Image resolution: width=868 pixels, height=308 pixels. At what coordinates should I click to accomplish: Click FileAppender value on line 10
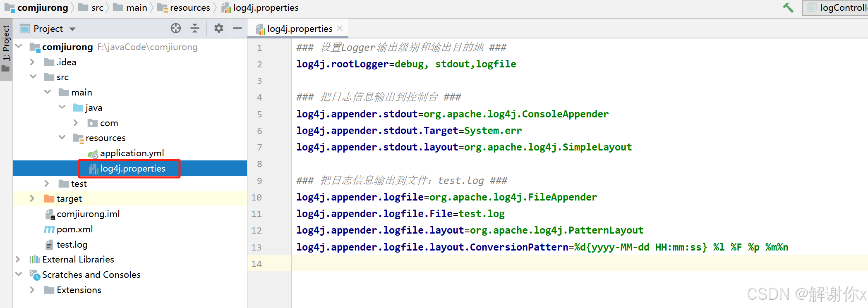click(x=562, y=197)
